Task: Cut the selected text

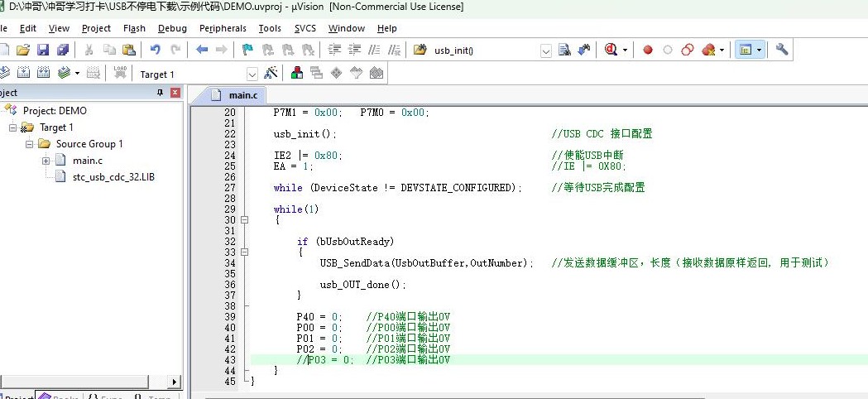Action: click(x=89, y=50)
